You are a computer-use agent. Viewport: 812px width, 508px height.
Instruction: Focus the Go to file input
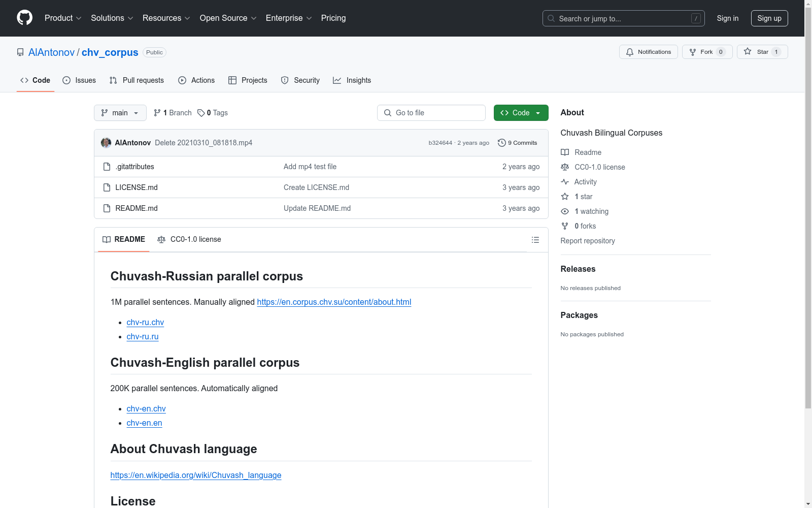(x=431, y=113)
